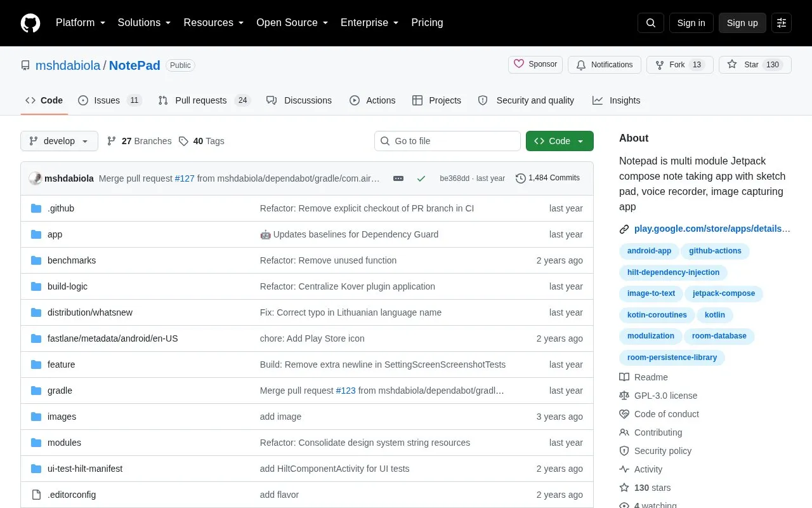Click the Sign in button

click(691, 23)
